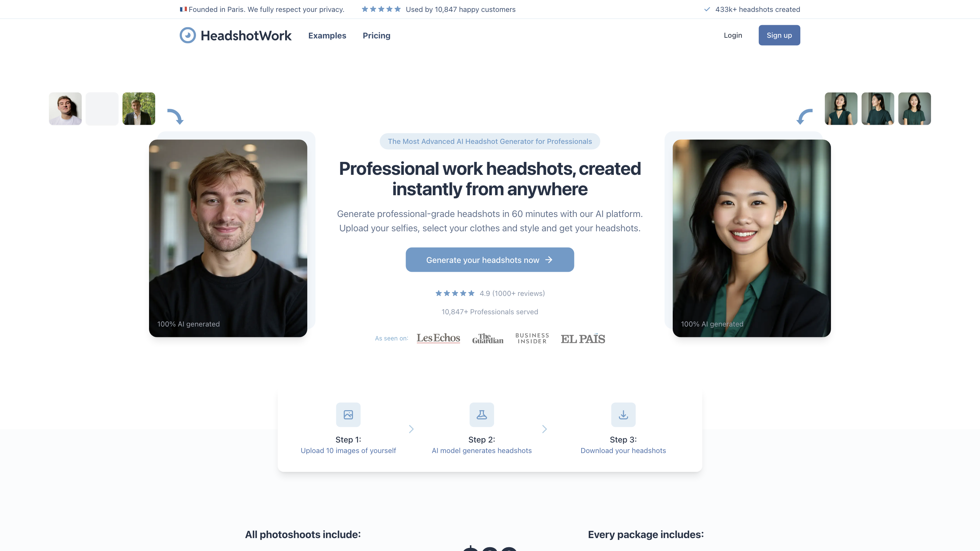
Task: Select the man in suit outdoor thumbnail
Action: pyautogui.click(x=139, y=109)
